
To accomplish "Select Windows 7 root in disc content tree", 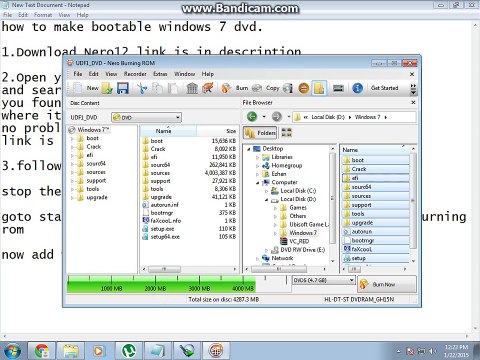I will click(93, 130).
